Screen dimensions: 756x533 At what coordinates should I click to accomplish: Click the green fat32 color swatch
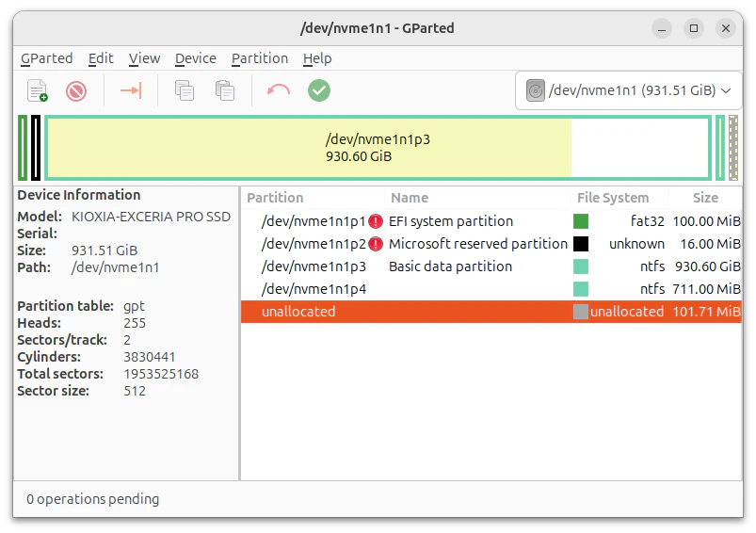[x=581, y=221]
